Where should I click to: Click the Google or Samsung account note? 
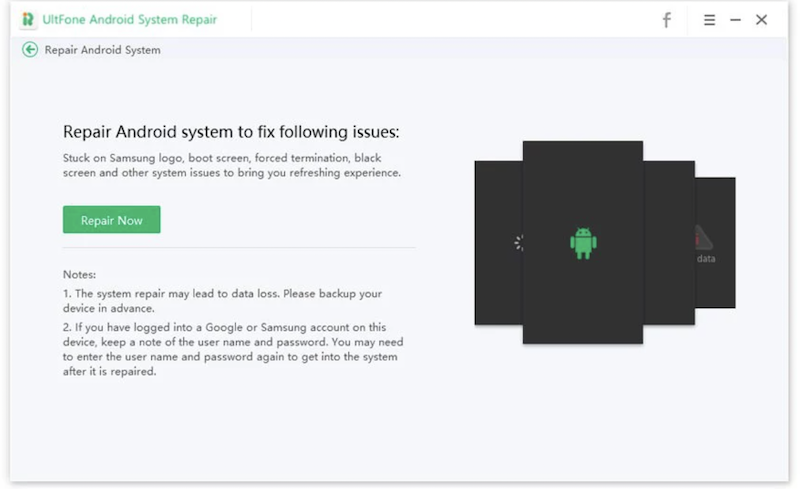coord(233,349)
